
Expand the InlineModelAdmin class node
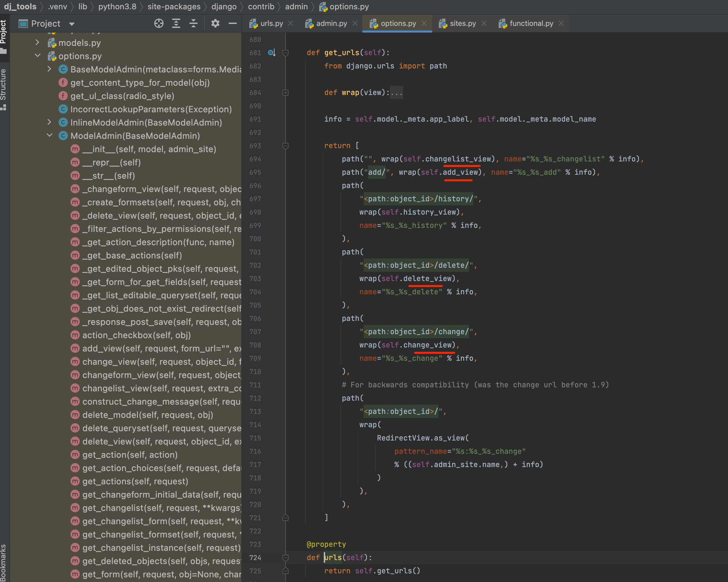point(49,122)
